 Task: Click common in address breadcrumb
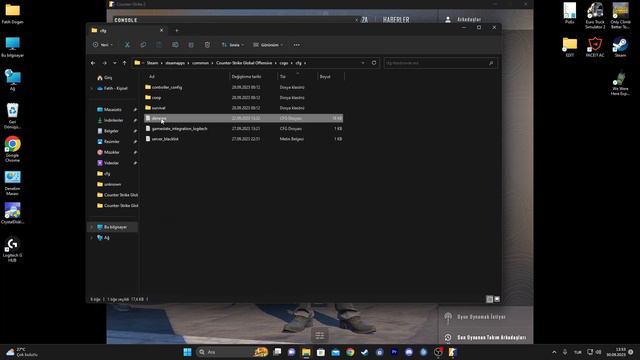[x=200, y=63]
